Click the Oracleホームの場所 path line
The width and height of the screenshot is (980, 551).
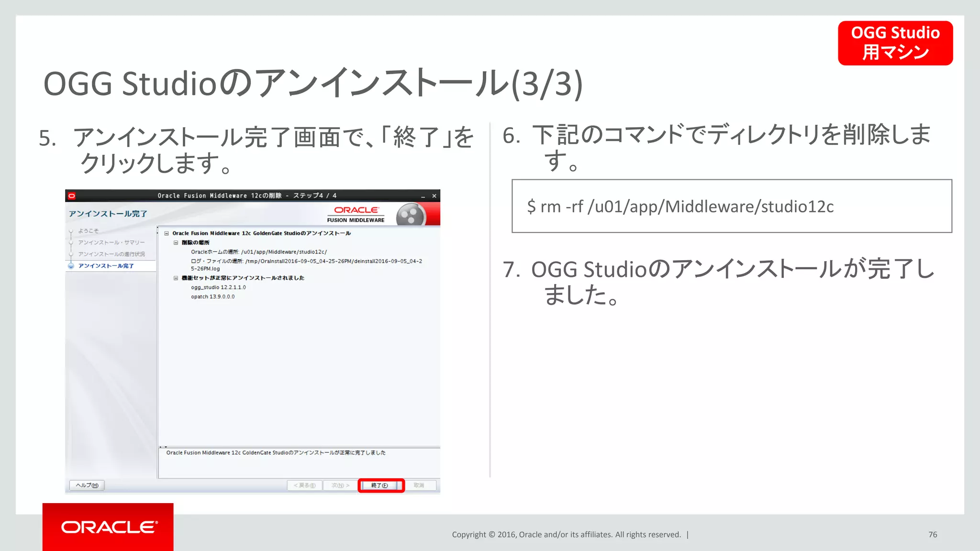tap(259, 252)
